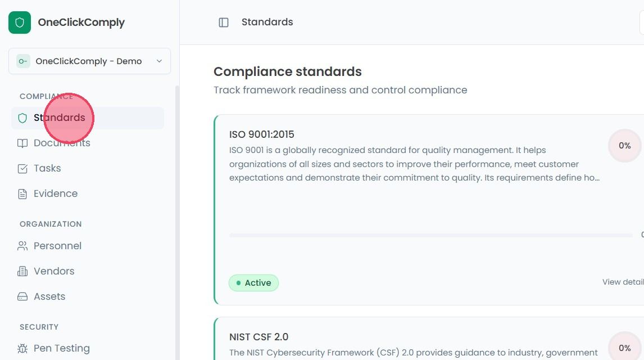Click the Compliance standards heading
Image resolution: width=644 pixels, height=360 pixels.
[288, 71]
